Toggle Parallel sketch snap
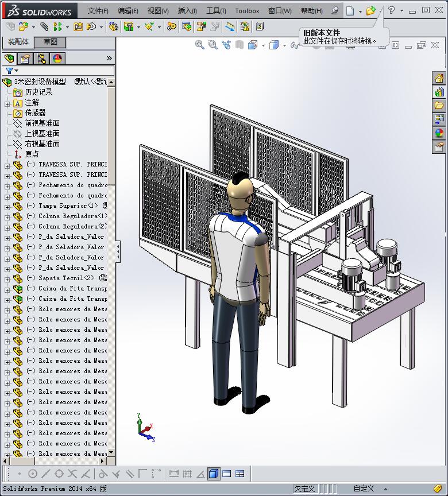The width and height of the screenshot is (448, 496). coord(129,474)
